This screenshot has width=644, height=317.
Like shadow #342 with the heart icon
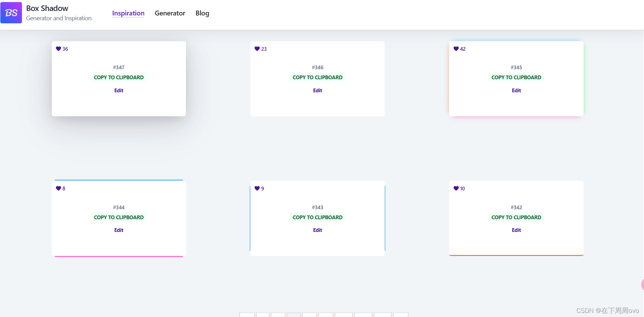(x=456, y=188)
